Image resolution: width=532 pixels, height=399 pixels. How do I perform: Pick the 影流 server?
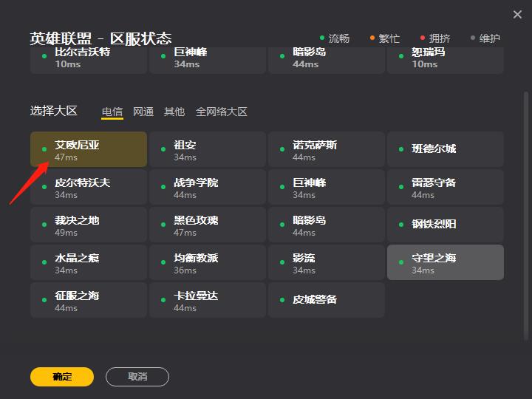pyautogui.click(x=327, y=262)
